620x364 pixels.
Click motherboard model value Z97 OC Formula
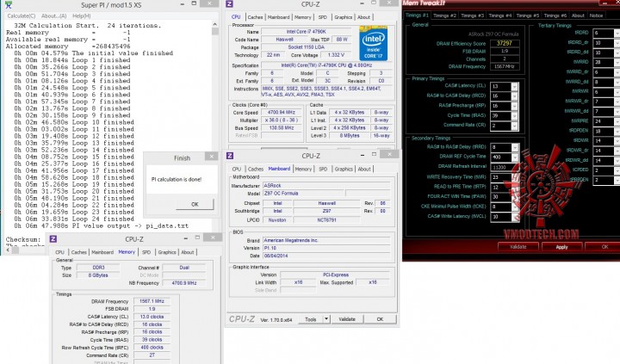click(x=303, y=194)
